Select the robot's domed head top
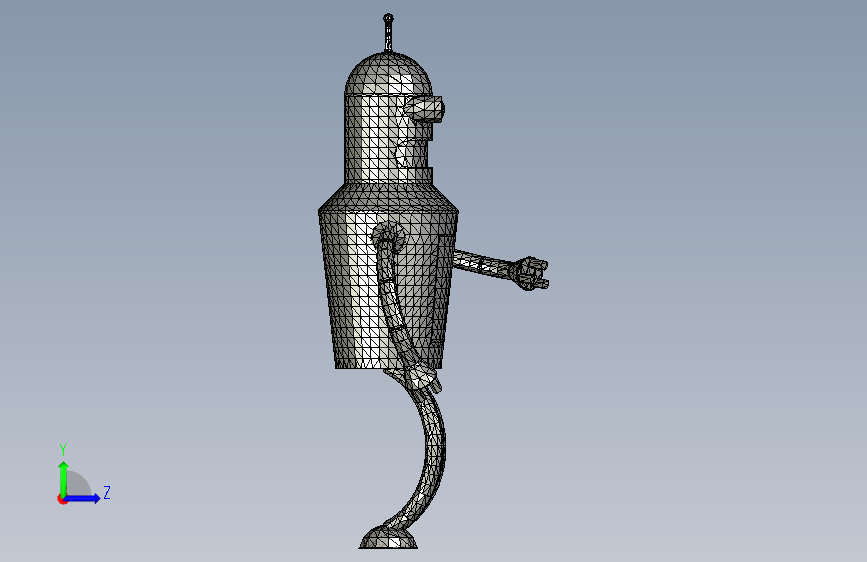This screenshot has height=562, width=867. 388,74
